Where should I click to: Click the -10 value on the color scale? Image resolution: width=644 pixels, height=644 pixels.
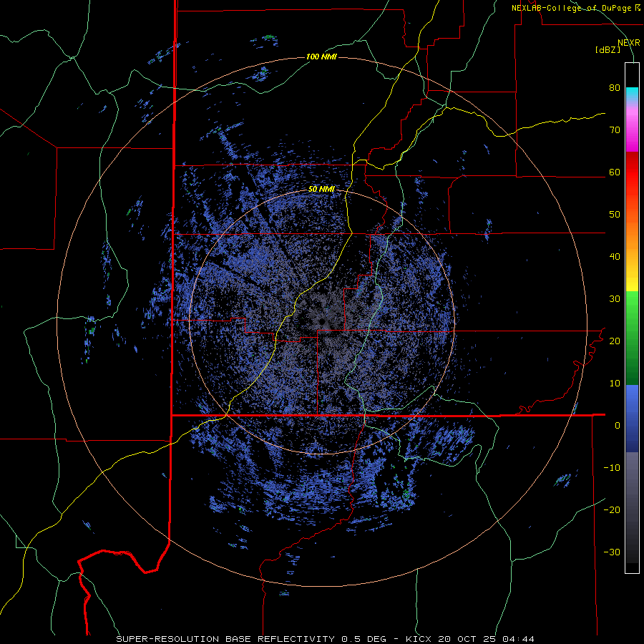tap(612, 468)
